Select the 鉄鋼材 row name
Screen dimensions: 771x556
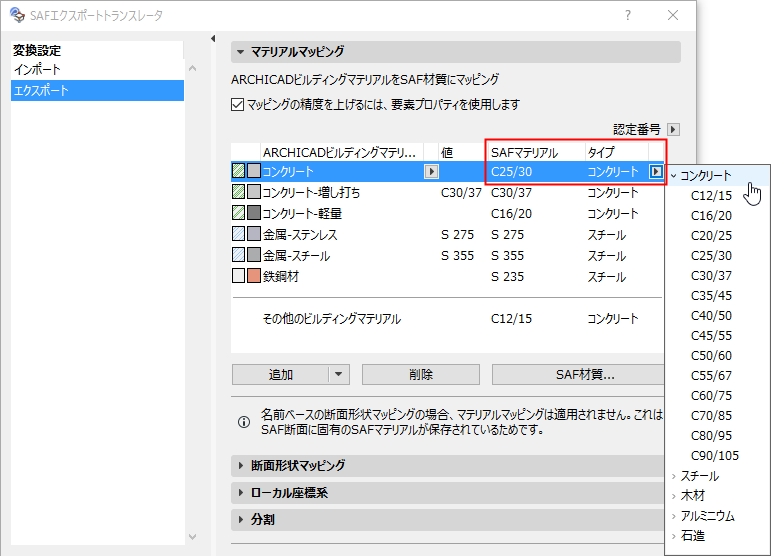coord(281,276)
